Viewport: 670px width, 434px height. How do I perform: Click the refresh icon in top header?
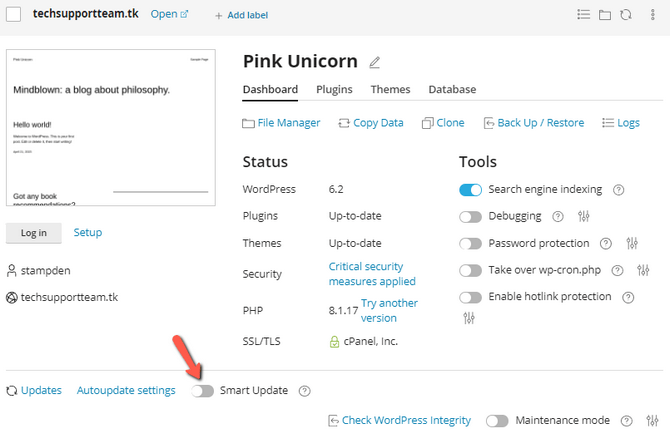(x=626, y=15)
